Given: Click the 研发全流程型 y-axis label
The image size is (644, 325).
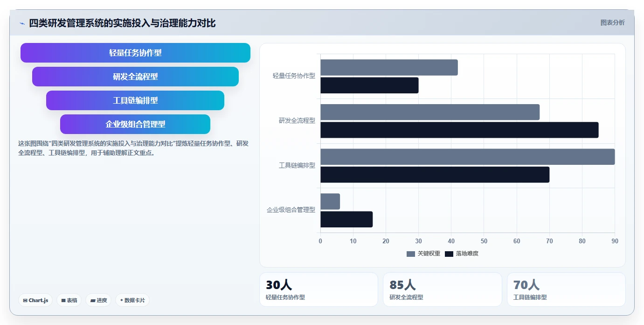Looking at the screenshot, I should click(x=297, y=120).
